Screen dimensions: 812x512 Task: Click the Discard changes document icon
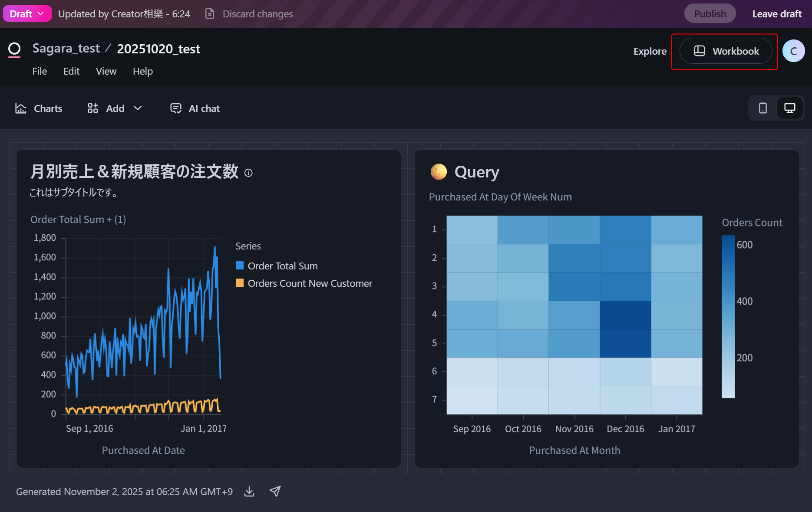pos(210,14)
